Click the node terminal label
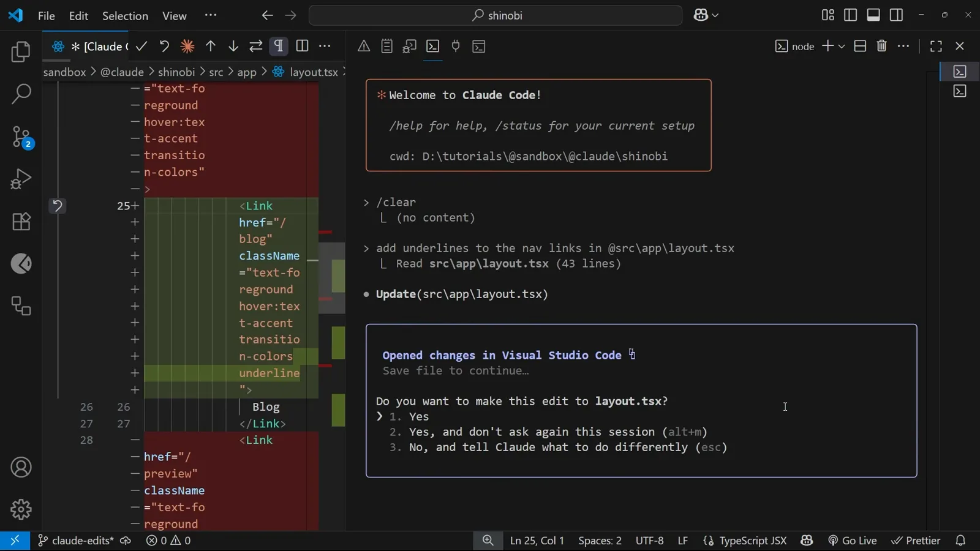Image resolution: width=980 pixels, height=551 pixels. [794, 47]
